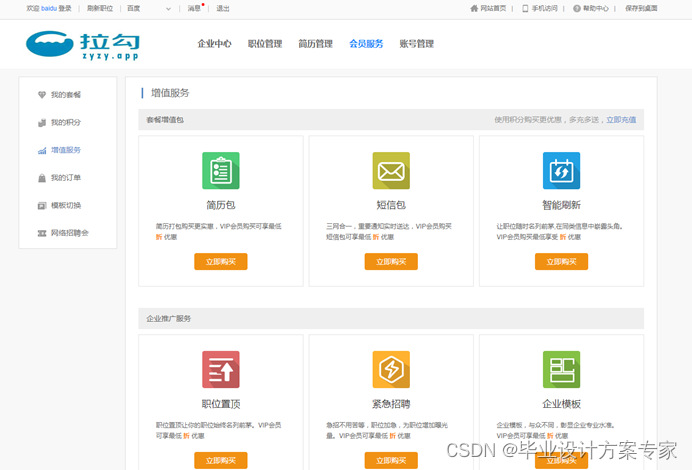
Task: Click 立即购买 under 紧急招聘
Action: click(x=391, y=461)
